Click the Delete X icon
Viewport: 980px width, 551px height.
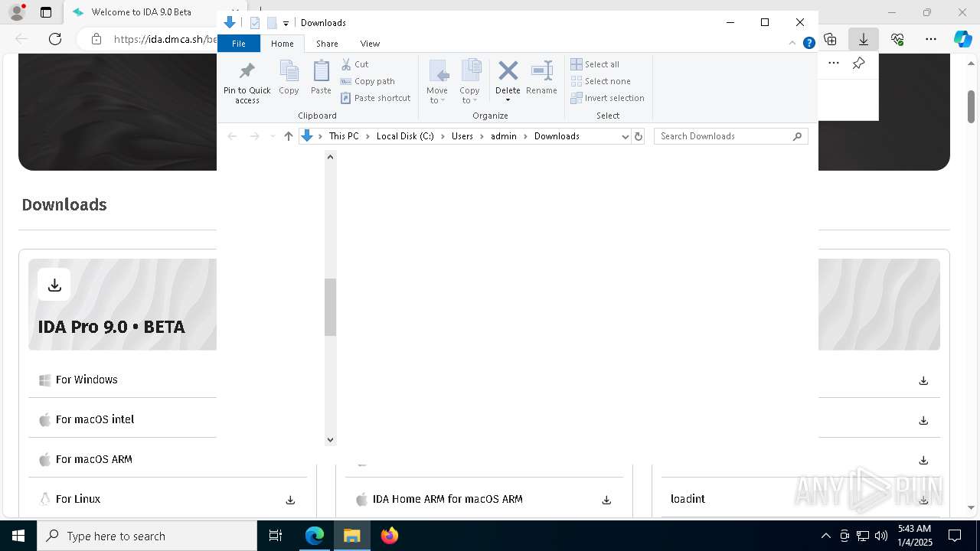pyautogui.click(x=508, y=71)
